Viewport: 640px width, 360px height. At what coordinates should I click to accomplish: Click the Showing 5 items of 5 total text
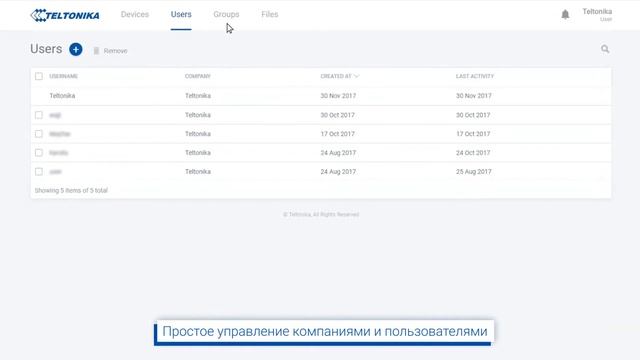click(71, 191)
